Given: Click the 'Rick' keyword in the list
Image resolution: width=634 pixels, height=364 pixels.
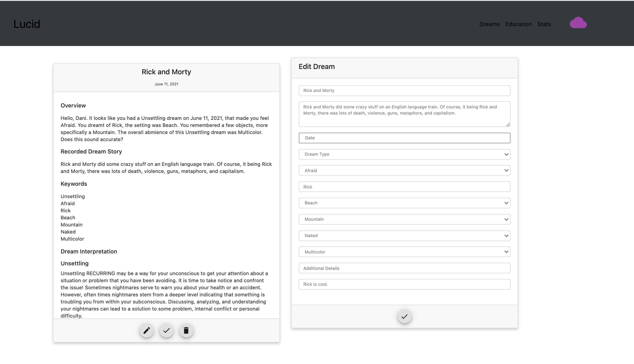Looking at the screenshot, I should point(66,211).
